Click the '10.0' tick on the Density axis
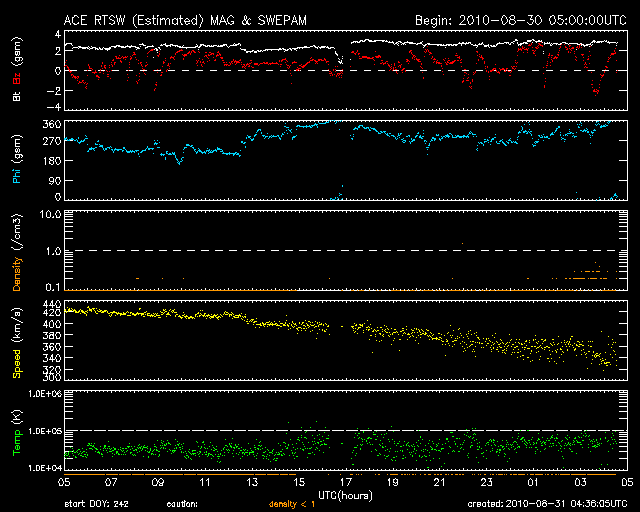The height and width of the screenshot is (512, 640). pyautogui.click(x=51, y=214)
